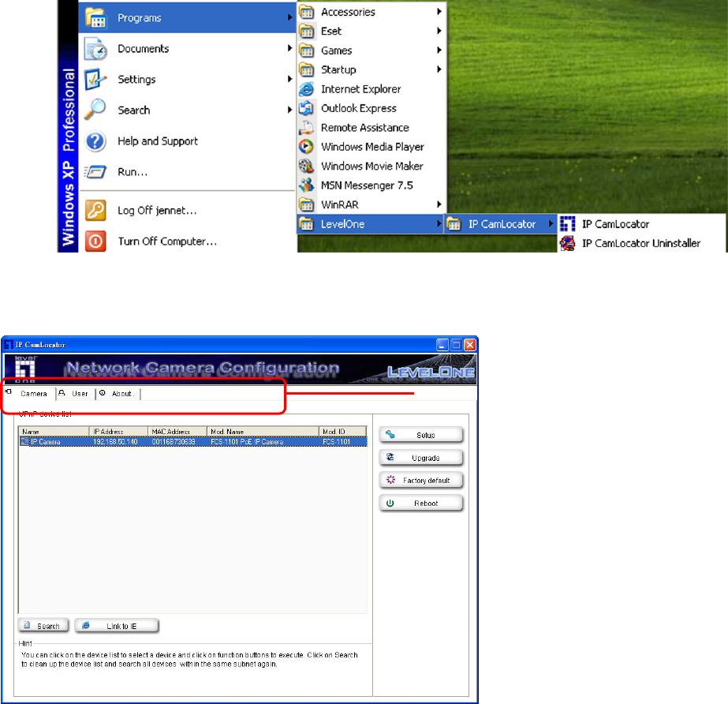Click the Windows Media Player icon

tap(307, 147)
